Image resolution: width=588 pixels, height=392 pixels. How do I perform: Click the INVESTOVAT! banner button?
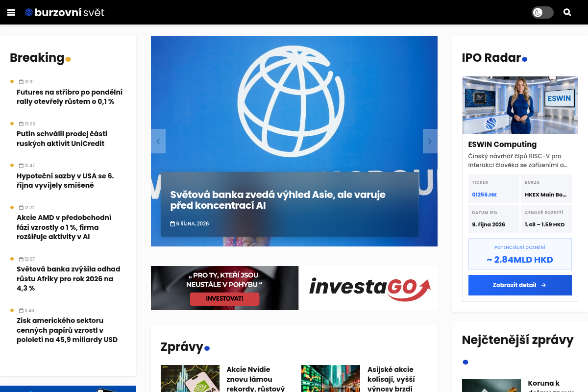(225, 298)
